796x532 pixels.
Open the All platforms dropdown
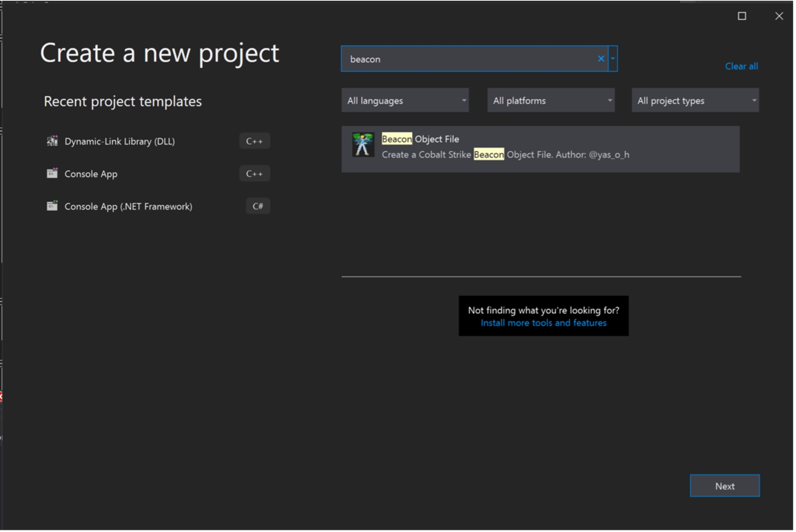point(551,101)
